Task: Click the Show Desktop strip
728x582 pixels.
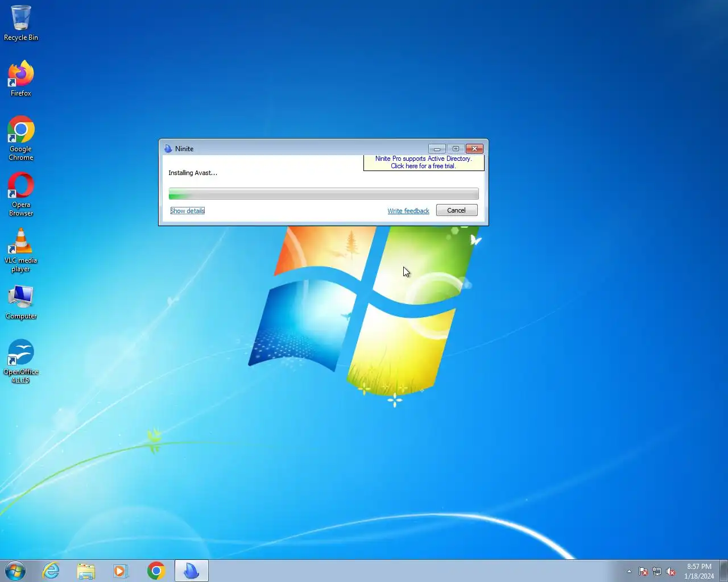Action: pos(723,571)
